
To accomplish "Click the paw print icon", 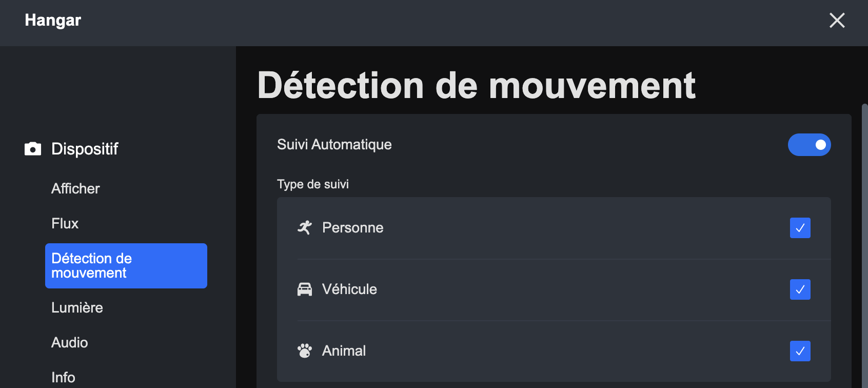I will tap(305, 351).
